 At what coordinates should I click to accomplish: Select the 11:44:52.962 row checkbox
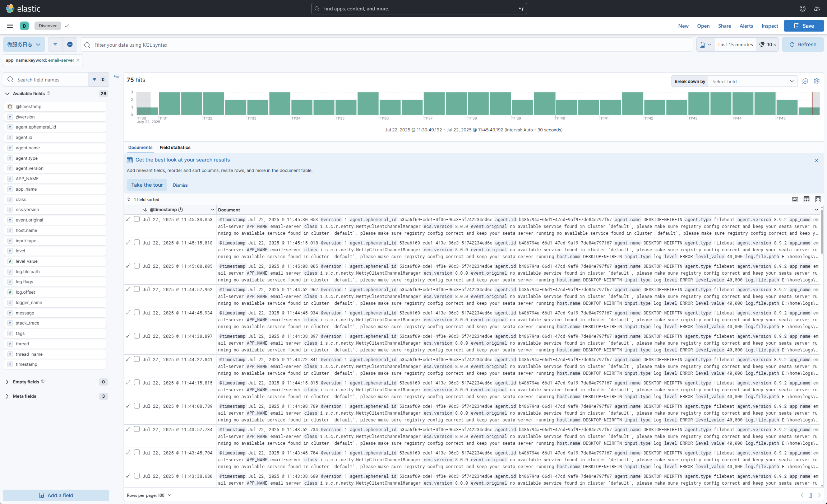pyautogui.click(x=137, y=289)
